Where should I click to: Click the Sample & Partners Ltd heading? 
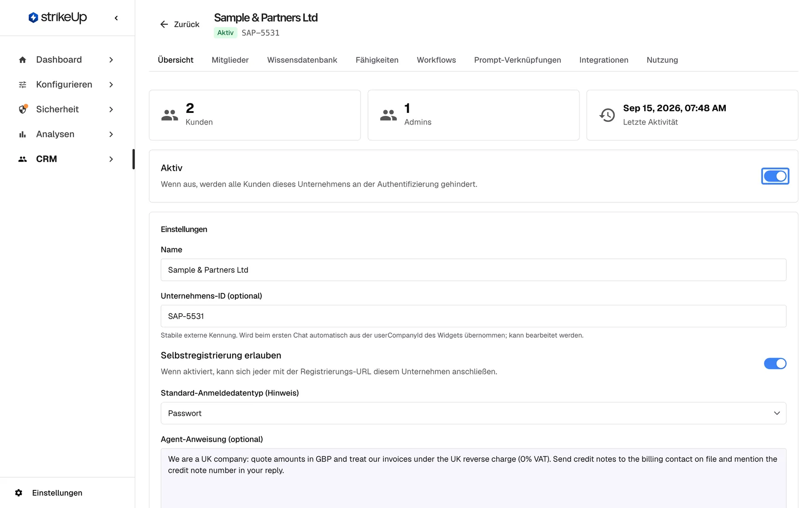(266, 18)
